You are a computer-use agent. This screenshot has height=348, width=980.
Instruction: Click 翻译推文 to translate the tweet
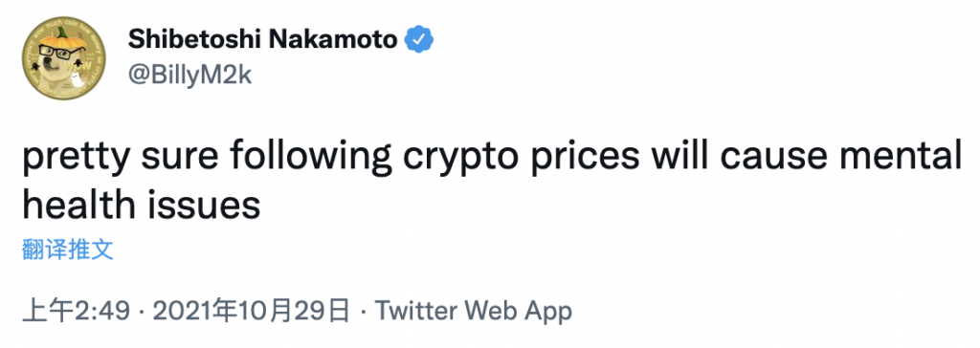[68, 249]
